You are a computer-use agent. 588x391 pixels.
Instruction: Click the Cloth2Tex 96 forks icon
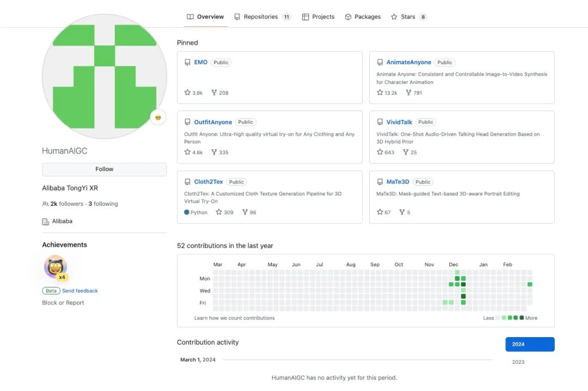tap(245, 212)
